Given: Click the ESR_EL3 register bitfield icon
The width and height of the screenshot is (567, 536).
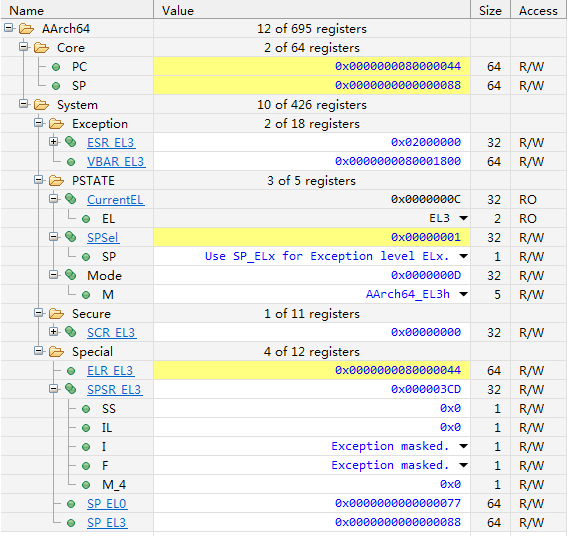Looking at the screenshot, I should pyautogui.click(x=71, y=142).
